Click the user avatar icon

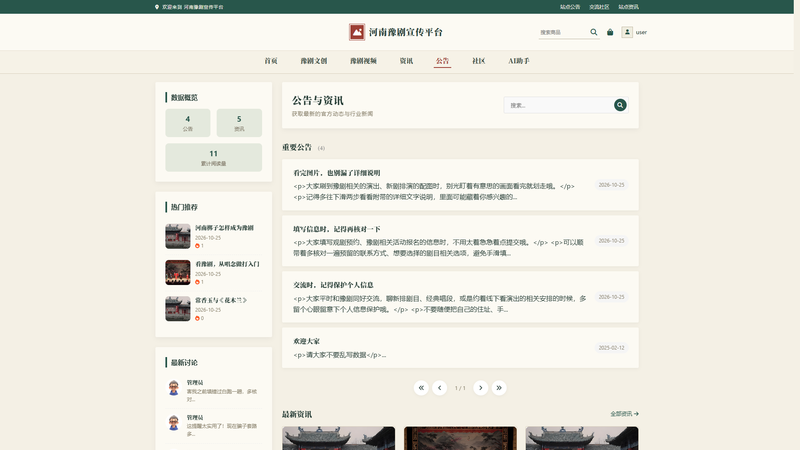pyautogui.click(x=627, y=32)
